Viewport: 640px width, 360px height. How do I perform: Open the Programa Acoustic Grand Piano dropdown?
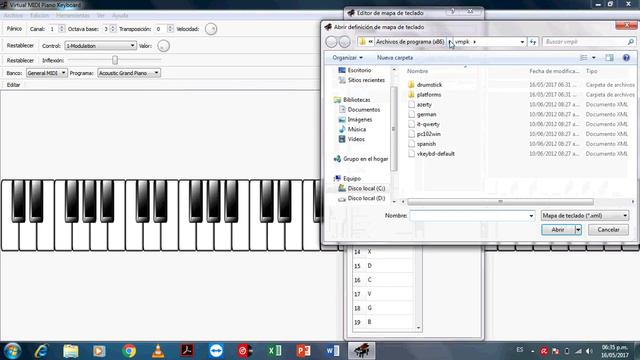129,73
